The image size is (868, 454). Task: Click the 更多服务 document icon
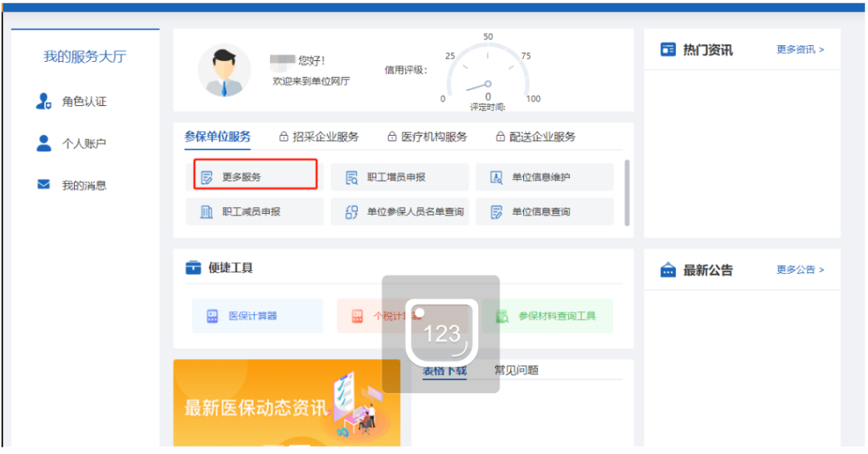tap(207, 178)
